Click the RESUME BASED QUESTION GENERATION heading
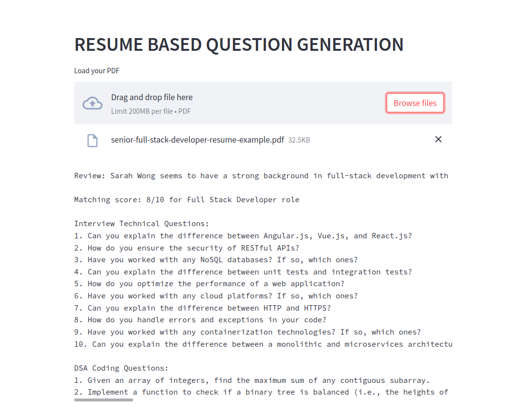The height and width of the screenshot is (420, 517). pyautogui.click(x=239, y=45)
